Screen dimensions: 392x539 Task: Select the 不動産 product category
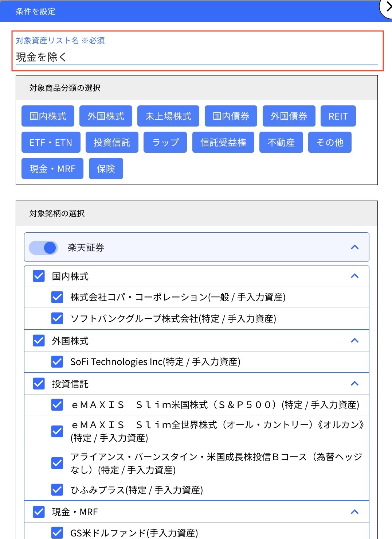click(x=281, y=142)
